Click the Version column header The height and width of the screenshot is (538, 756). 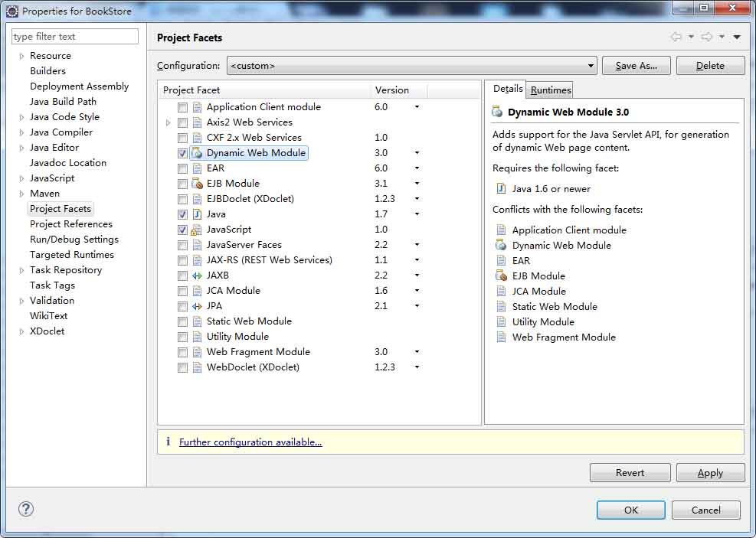pyautogui.click(x=398, y=90)
